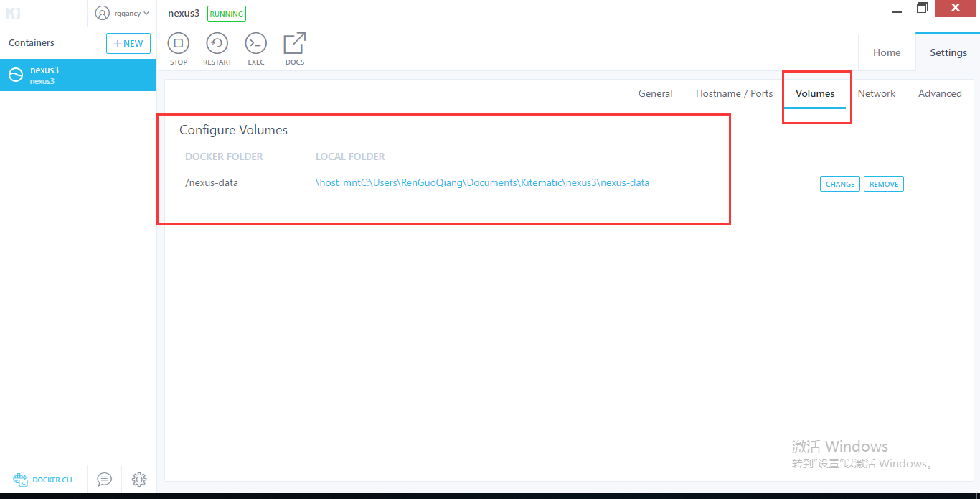Open the Network settings tab
The height and width of the screenshot is (499, 980).
[x=877, y=93]
